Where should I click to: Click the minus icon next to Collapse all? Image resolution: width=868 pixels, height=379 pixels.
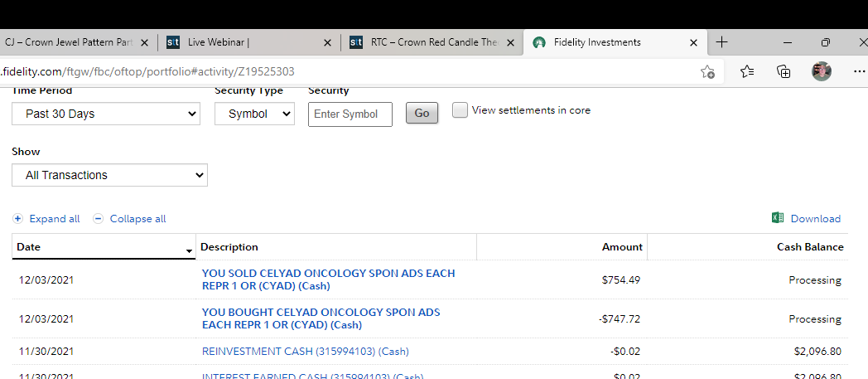tap(99, 219)
